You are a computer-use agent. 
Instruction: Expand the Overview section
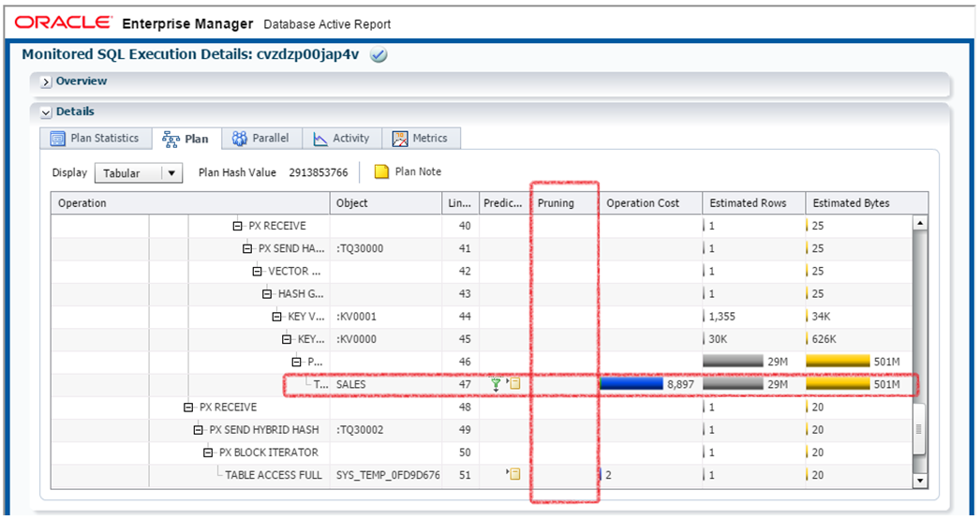tap(46, 82)
